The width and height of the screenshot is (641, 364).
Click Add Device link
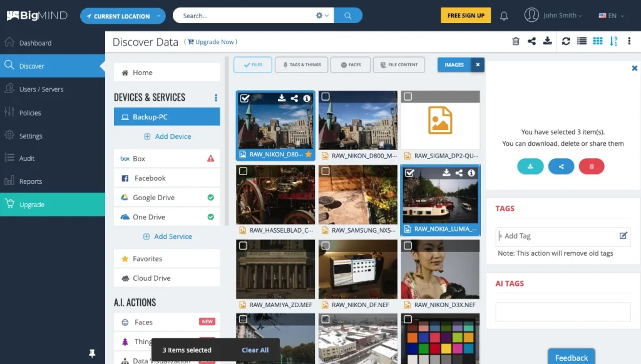point(167,136)
